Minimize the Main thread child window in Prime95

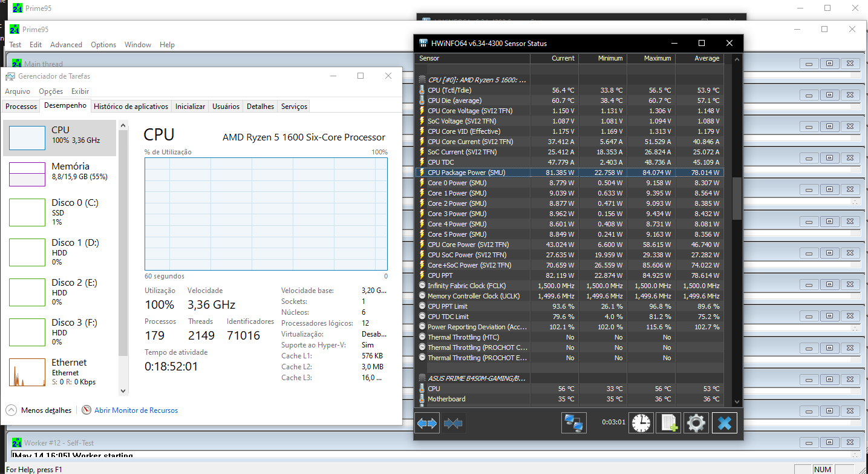click(x=809, y=64)
